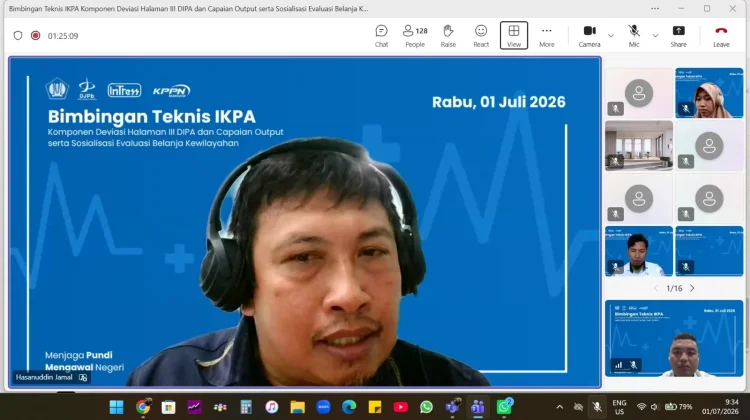The height and width of the screenshot is (420, 750).
Task: Open volume control in system tray
Action: tap(655, 407)
